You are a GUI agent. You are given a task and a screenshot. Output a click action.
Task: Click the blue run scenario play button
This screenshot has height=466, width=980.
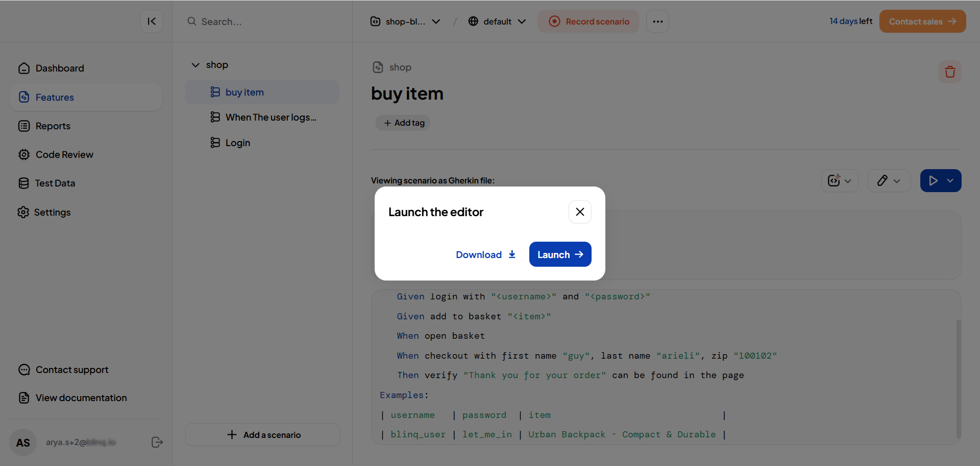[x=933, y=181]
